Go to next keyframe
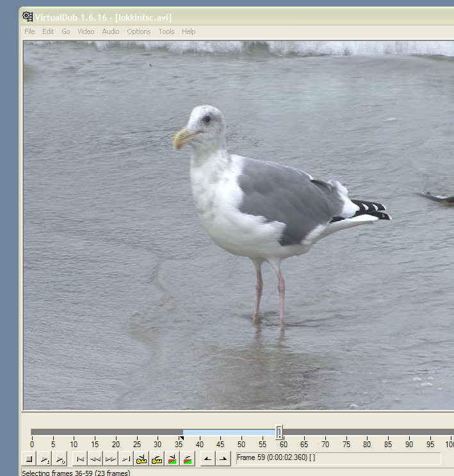This screenshot has height=476, width=454. 157,459
